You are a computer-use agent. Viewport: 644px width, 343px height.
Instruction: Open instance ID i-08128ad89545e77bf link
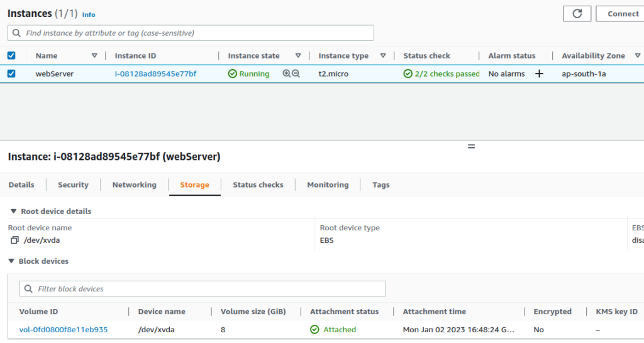155,74
